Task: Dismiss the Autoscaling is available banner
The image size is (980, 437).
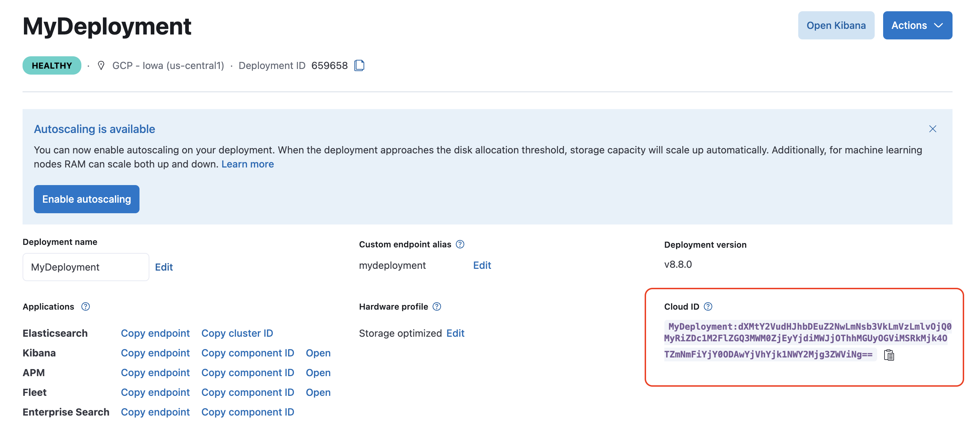Action: [932, 129]
